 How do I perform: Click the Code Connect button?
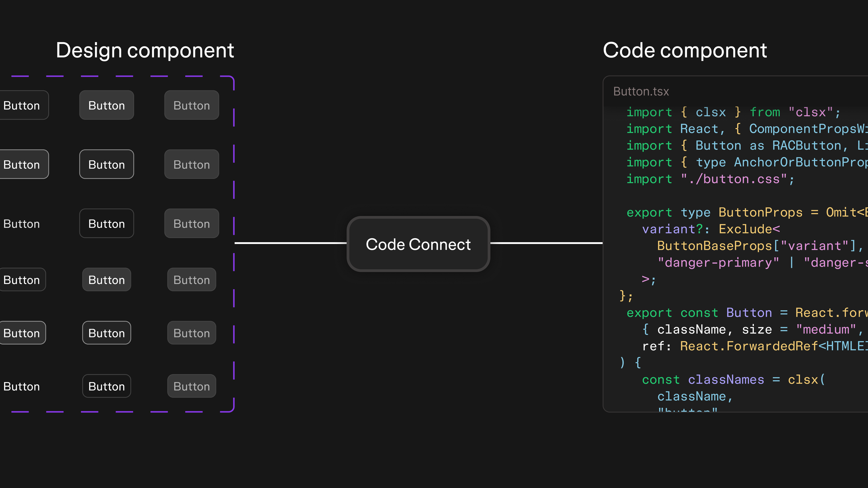(418, 244)
